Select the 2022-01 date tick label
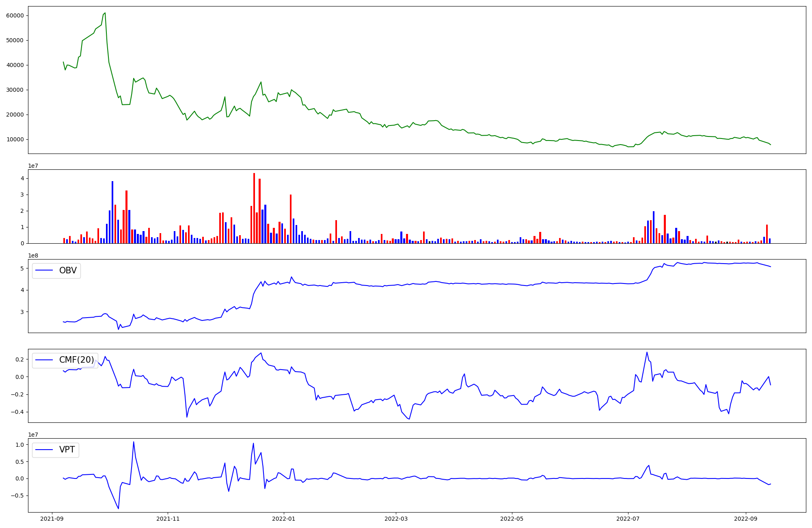The width and height of the screenshot is (812, 528). 283,519
